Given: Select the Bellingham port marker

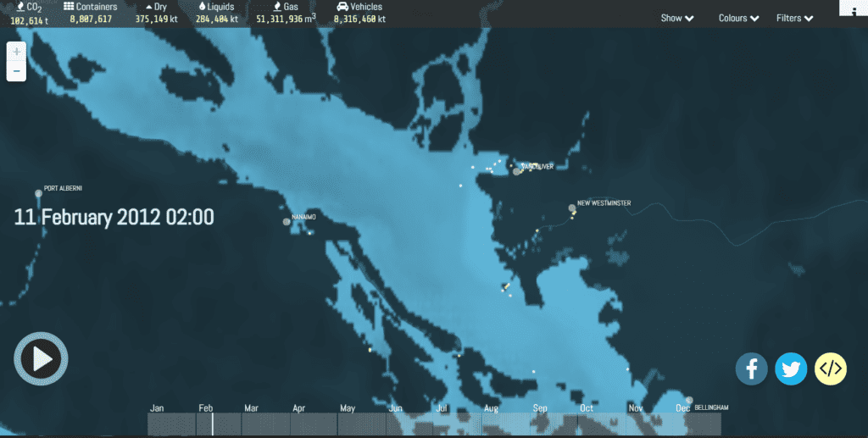Looking at the screenshot, I should tap(689, 400).
